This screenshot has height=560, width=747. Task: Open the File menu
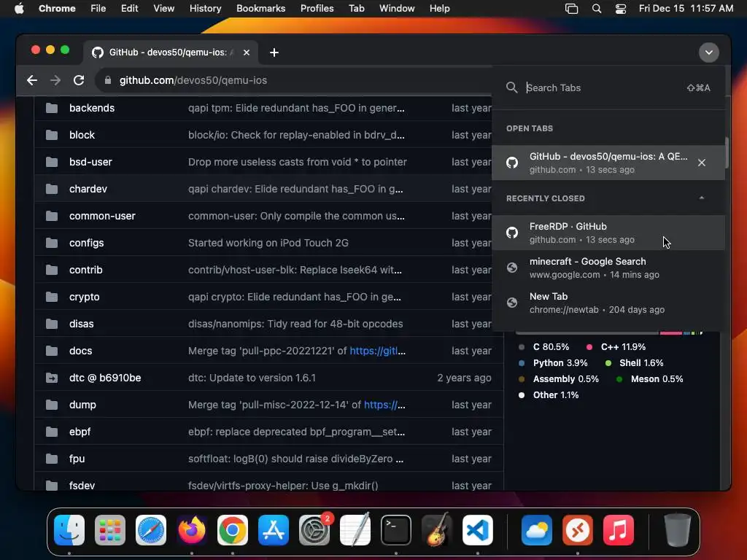pyautogui.click(x=98, y=9)
